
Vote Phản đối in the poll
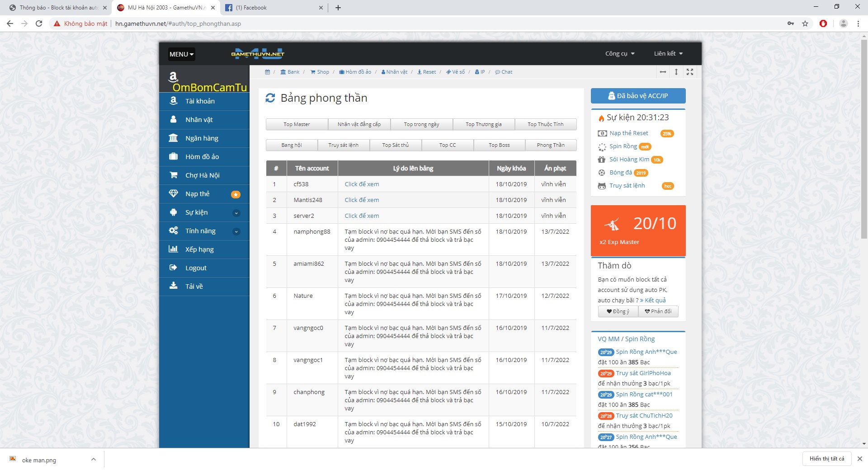click(x=658, y=311)
